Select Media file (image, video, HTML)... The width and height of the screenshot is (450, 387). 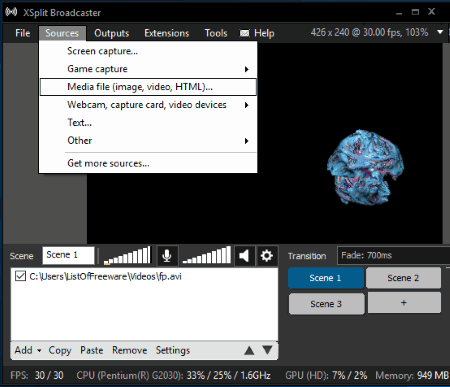148,87
